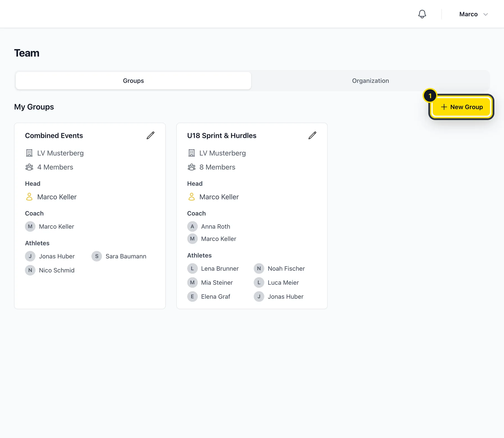Switch to the Groups tab
Viewport: 504px width, 438px height.
pyautogui.click(x=133, y=81)
